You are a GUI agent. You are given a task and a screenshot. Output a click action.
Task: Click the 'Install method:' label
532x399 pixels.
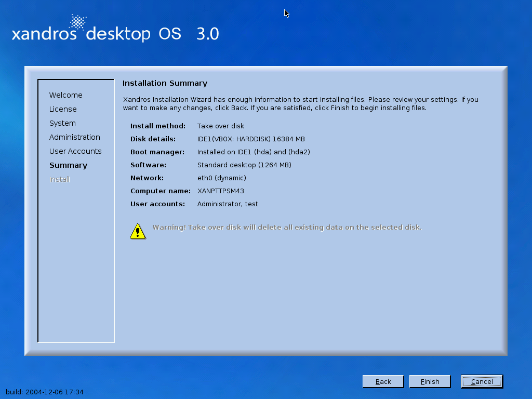158,126
